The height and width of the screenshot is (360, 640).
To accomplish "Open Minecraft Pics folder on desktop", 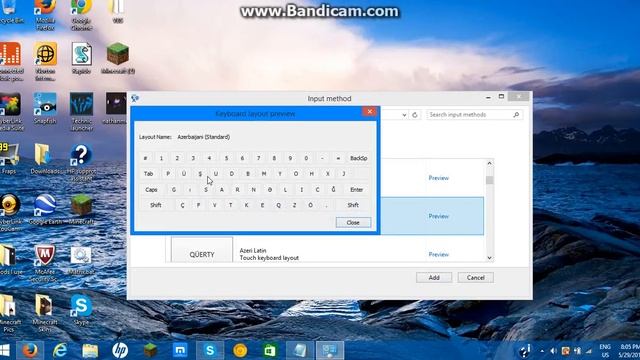I will click(9, 313).
